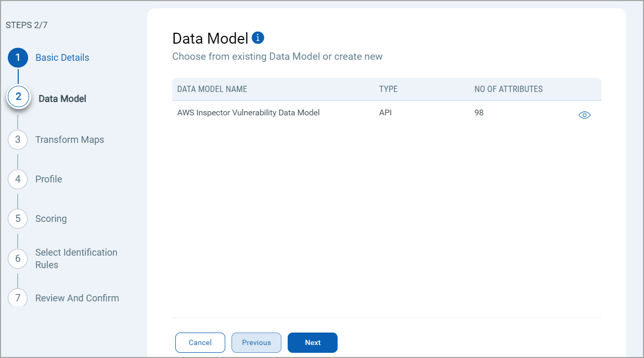Click step 1 circle icon
The height and width of the screenshot is (358, 644).
pyautogui.click(x=18, y=58)
